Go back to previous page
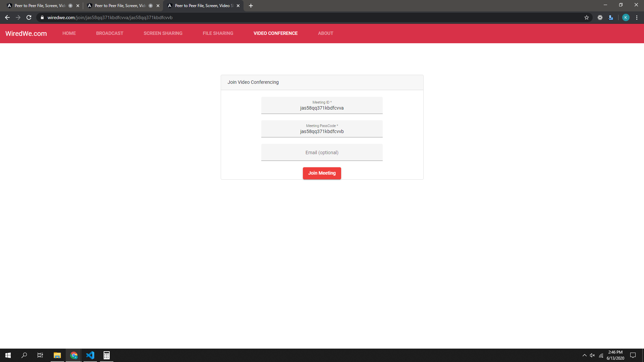Image resolution: width=644 pixels, height=362 pixels. 7,17
